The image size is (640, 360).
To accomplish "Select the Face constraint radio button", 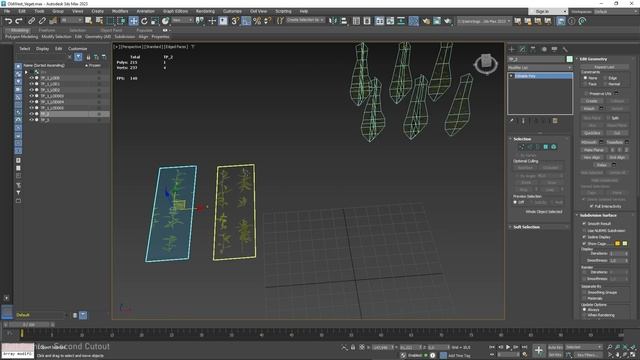I will tap(585, 84).
